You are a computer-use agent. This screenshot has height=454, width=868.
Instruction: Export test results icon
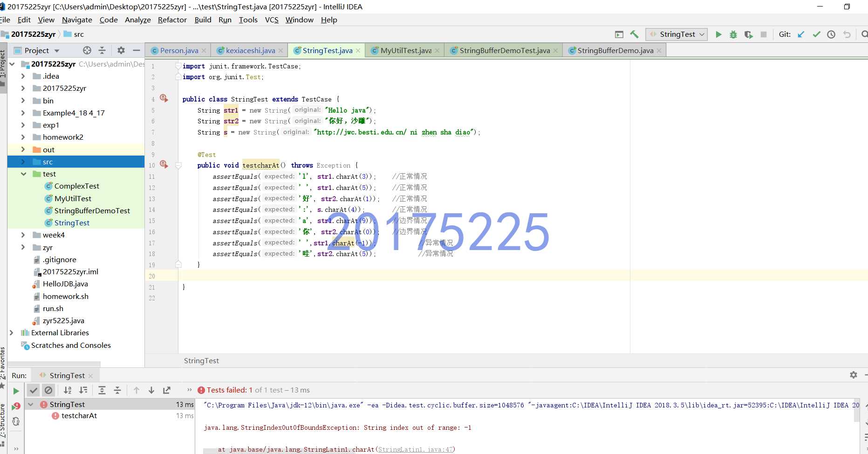coord(166,390)
